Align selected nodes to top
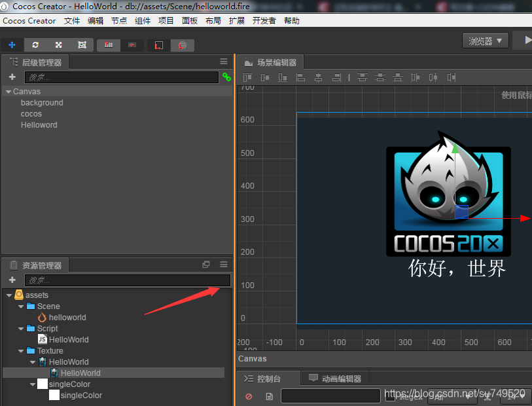 tap(247, 78)
